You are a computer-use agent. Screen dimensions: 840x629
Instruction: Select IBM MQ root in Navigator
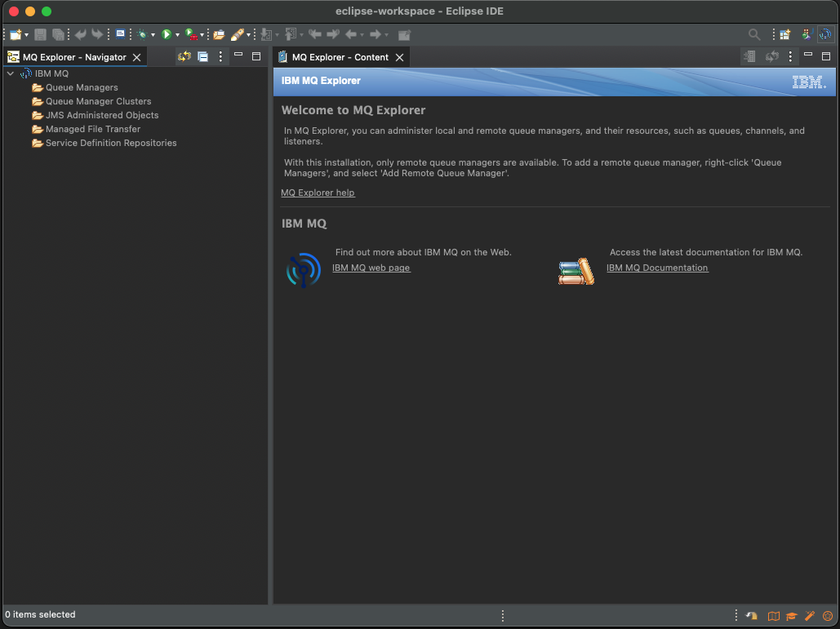click(51, 73)
